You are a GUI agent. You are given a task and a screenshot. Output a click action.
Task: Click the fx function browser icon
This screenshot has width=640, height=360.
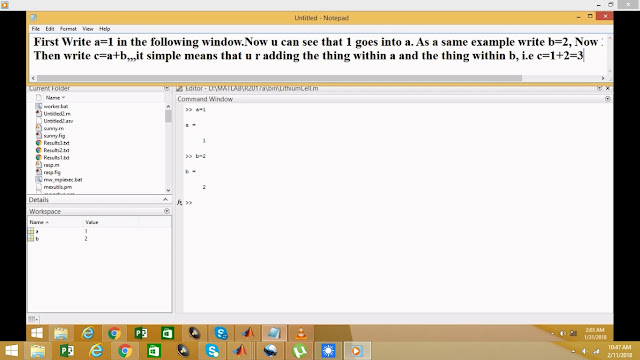[180, 202]
